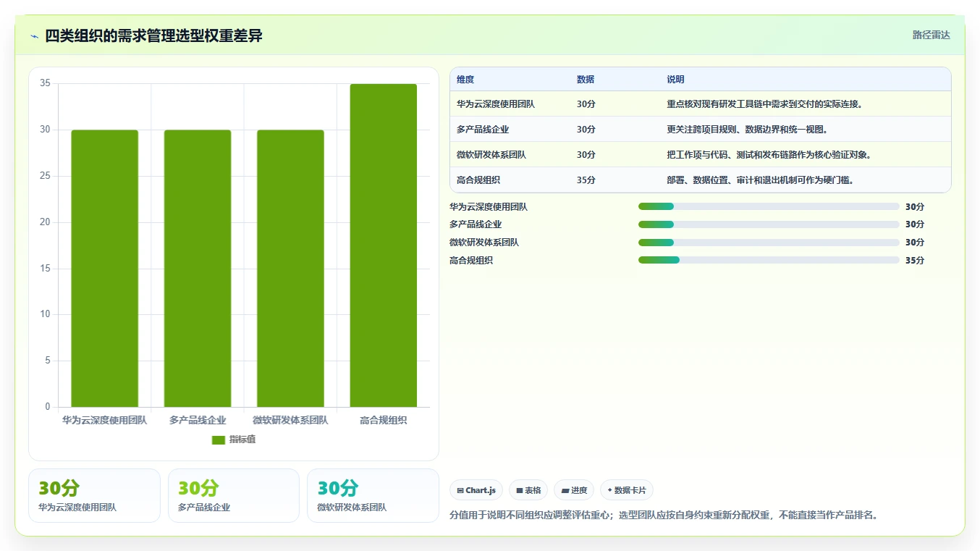Click the 多产品线企业 progress bar
This screenshot has width=980, height=551.
[769, 224]
